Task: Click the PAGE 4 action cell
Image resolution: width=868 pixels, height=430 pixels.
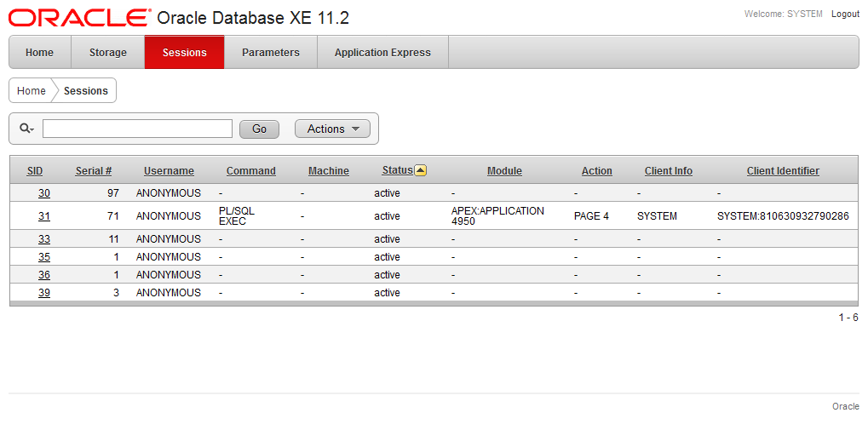Action: click(591, 215)
